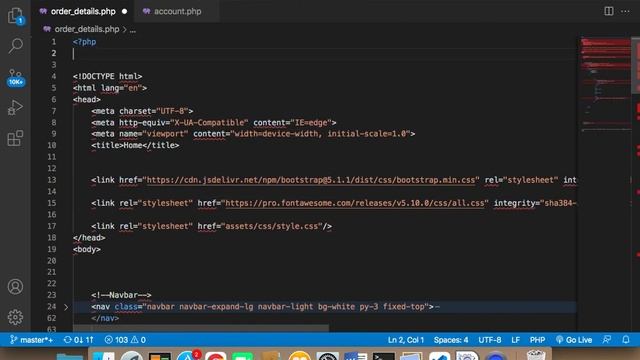Open the Extensions view icon
Image resolution: width=640 pixels, height=360 pixels.
pyautogui.click(x=16, y=138)
